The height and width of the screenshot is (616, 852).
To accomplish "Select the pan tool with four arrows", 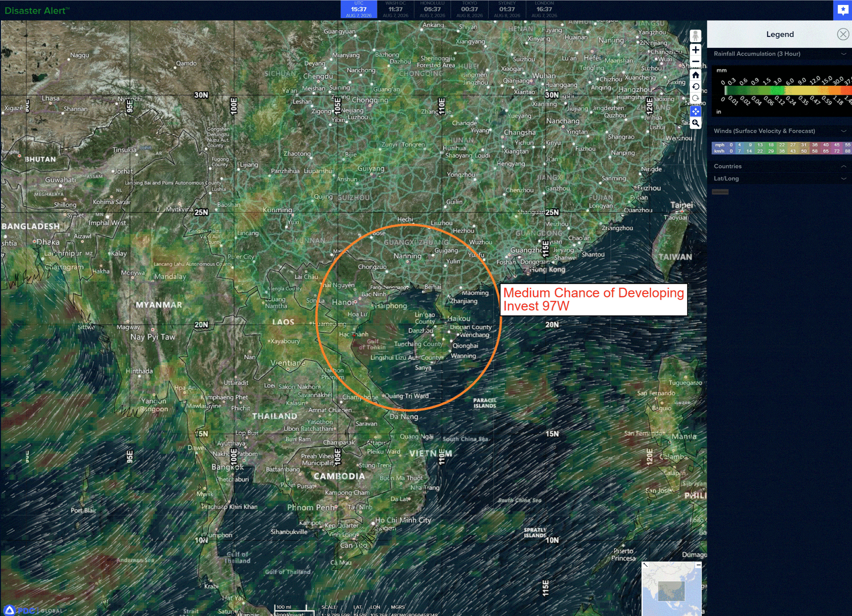I will point(695,111).
